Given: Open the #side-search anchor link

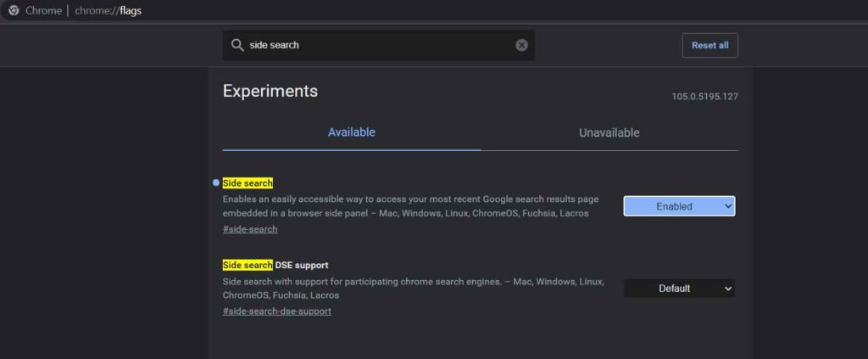Looking at the screenshot, I should tap(250, 229).
